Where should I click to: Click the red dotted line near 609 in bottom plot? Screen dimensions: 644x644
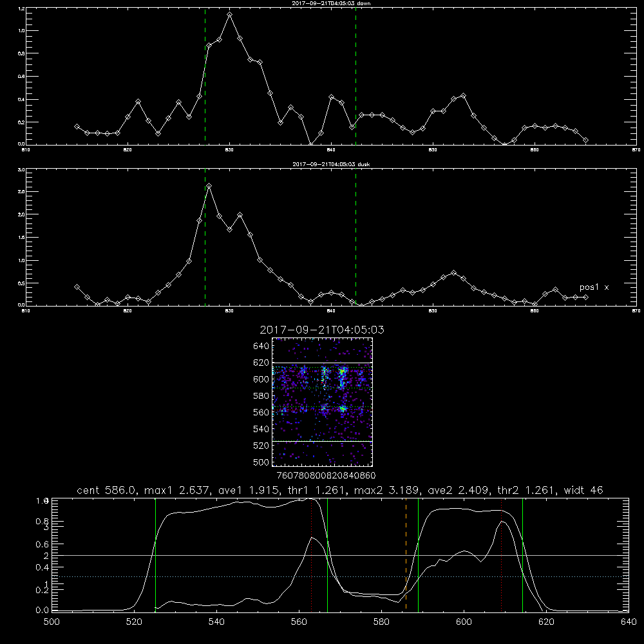pyautogui.click(x=502, y=555)
